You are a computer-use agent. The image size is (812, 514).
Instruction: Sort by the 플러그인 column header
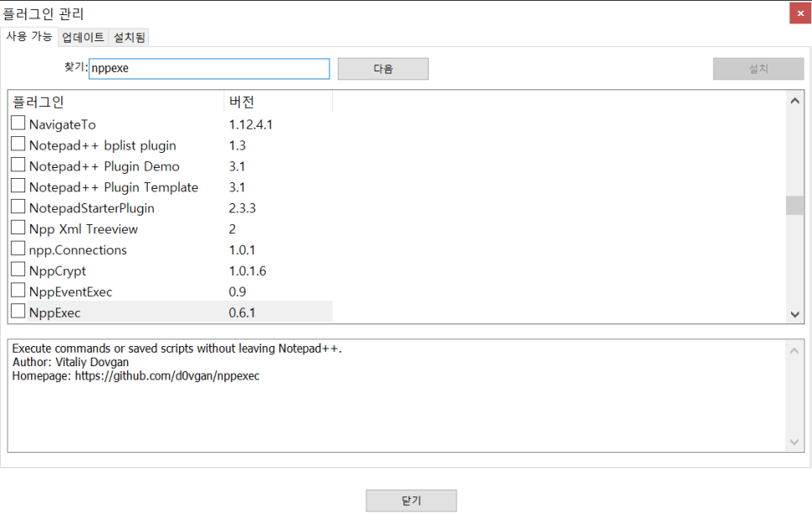tap(118, 102)
